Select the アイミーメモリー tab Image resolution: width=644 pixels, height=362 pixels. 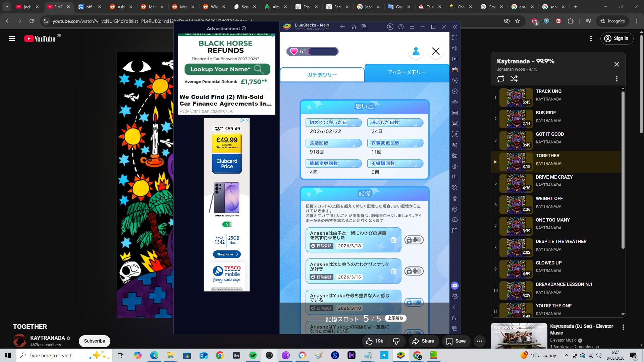(407, 72)
